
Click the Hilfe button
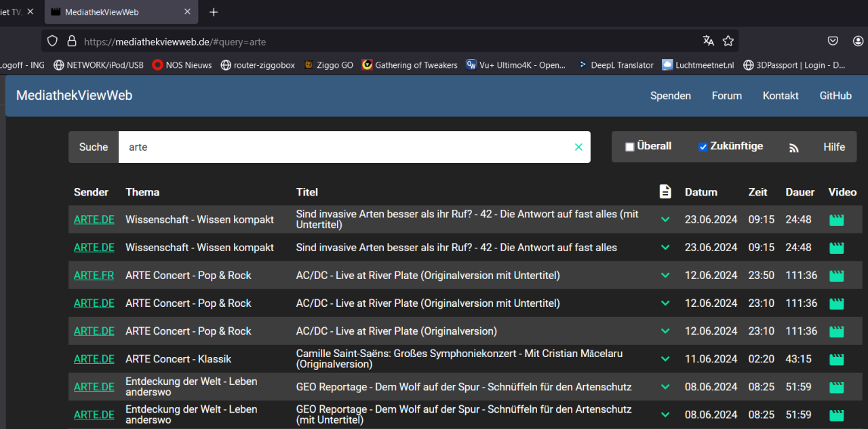click(834, 147)
